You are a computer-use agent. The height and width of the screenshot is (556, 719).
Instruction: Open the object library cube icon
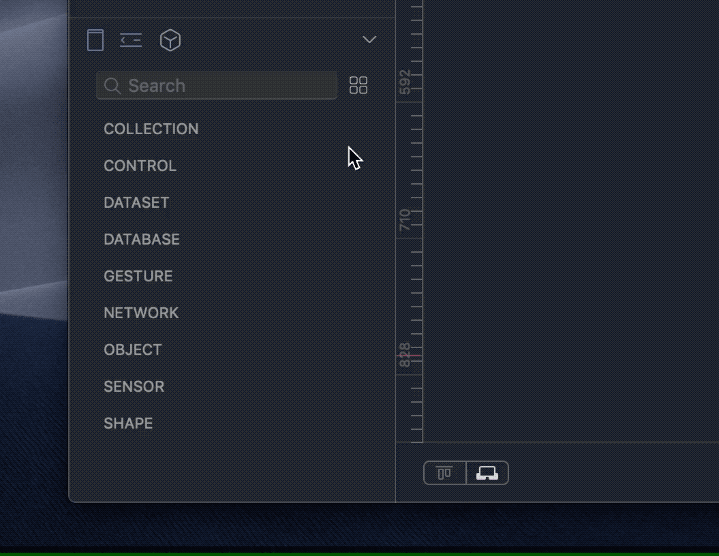(170, 40)
